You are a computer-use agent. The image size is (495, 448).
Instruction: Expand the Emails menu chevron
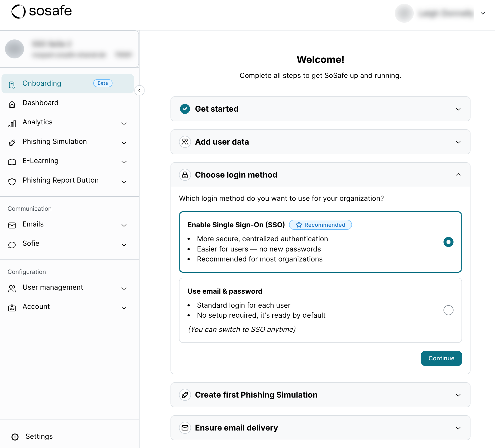124,225
